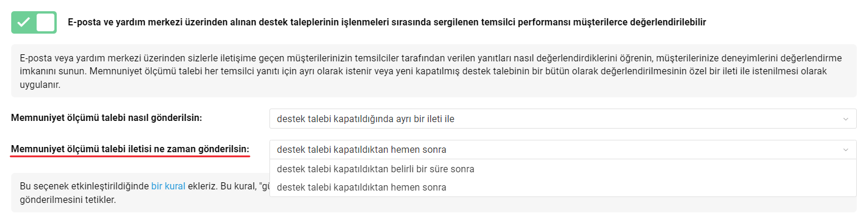
Task: Toggle the green customer rating switch off
Action: point(34,22)
